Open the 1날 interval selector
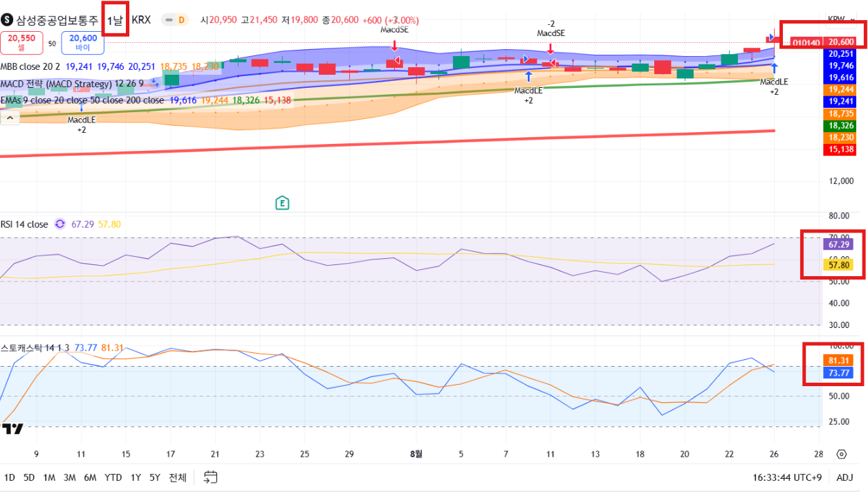Screen dimensions: 868x492 point(115,20)
